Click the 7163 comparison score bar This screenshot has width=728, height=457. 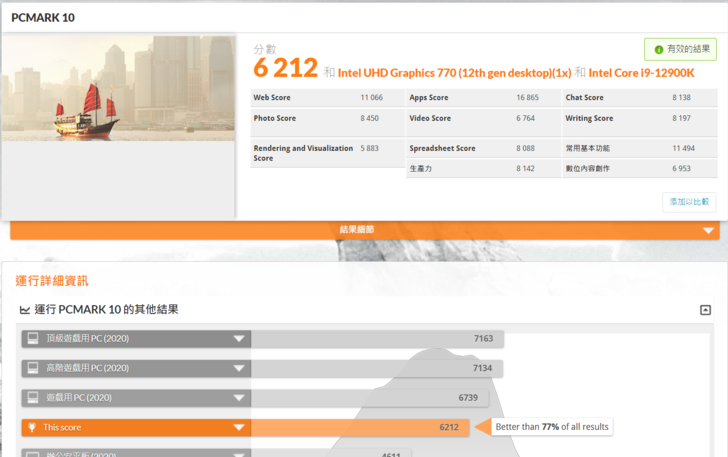[377, 339]
